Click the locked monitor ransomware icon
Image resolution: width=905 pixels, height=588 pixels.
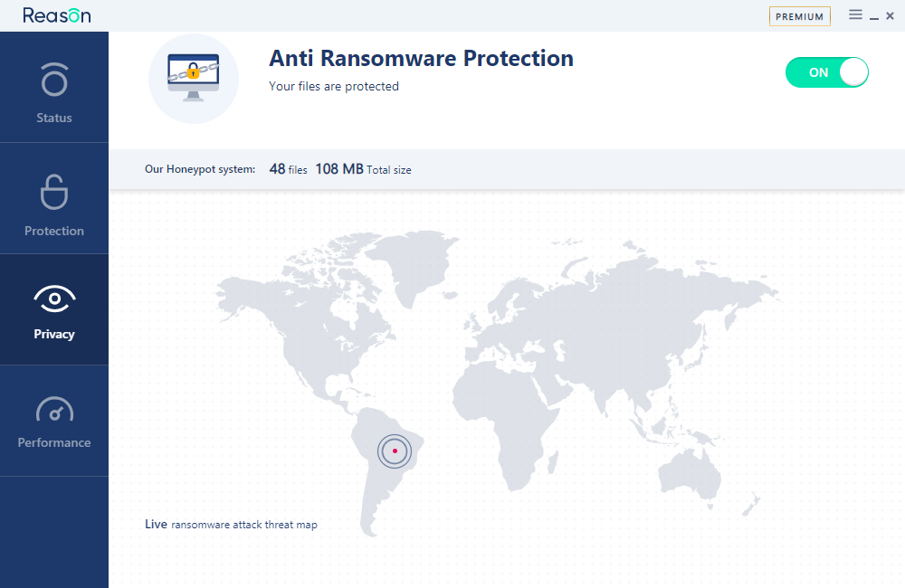[x=194, y=78]
